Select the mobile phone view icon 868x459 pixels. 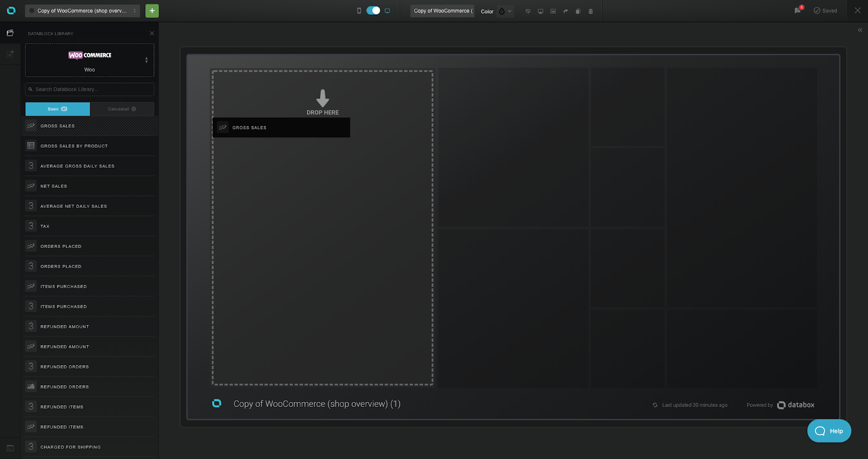(359, 11)
